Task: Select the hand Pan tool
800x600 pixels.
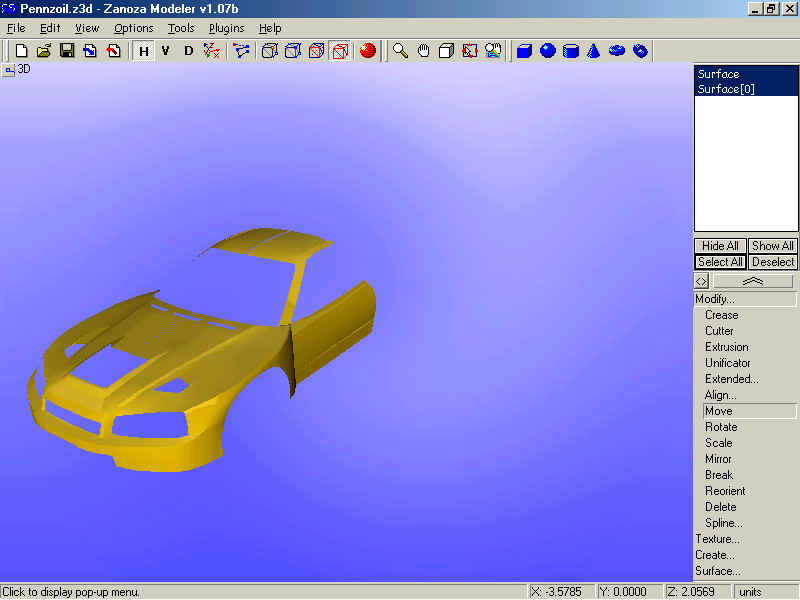Action: 424,51
